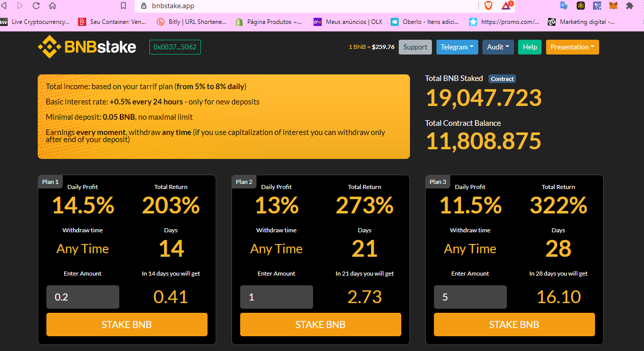Click Plan 2 amount input field
Viewport: 644px width, 351px height.
[x=276, y=297]
